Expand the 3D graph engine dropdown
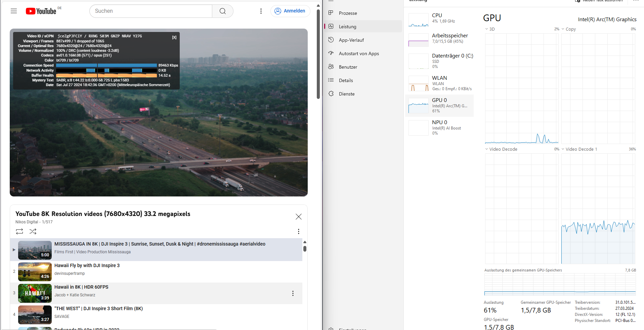This screenshot has height=330, width=644. coord(486,29)
